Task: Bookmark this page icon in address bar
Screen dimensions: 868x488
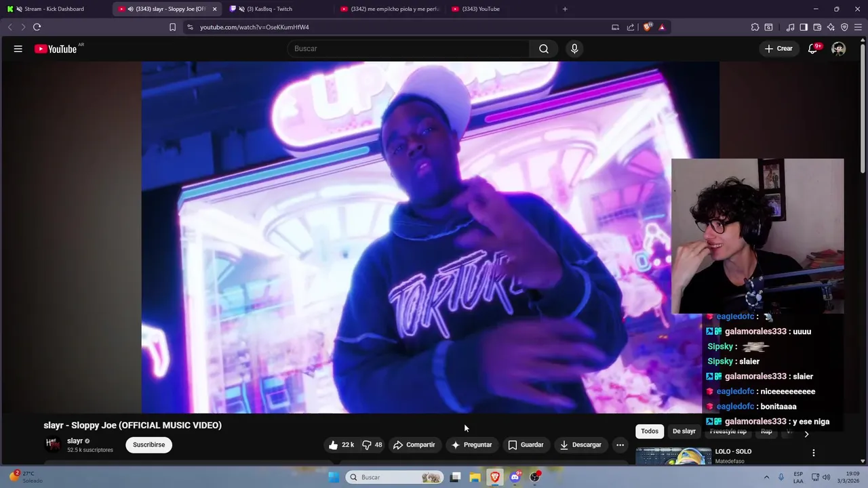Action: pyautogui.click(x=172, y=27)
